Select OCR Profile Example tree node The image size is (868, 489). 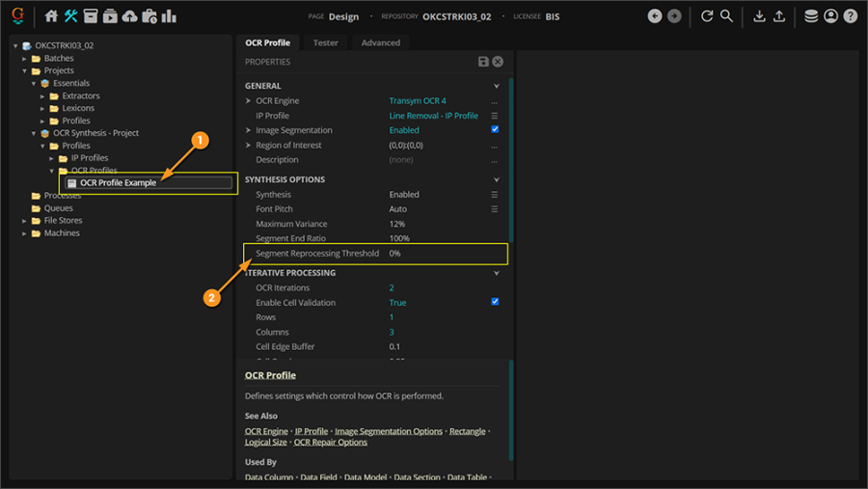point(118,183)
